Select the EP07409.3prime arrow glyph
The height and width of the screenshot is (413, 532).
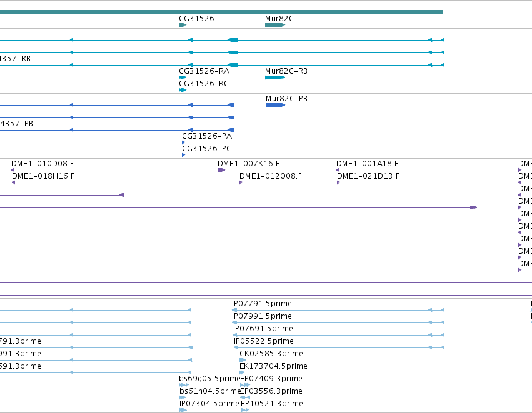click(245, 385)
